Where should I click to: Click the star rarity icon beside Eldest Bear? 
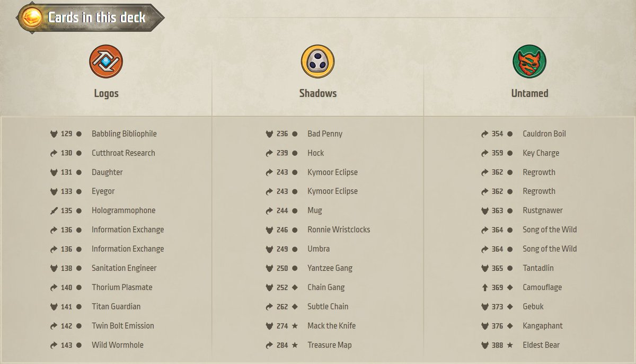tap(510, 345)
